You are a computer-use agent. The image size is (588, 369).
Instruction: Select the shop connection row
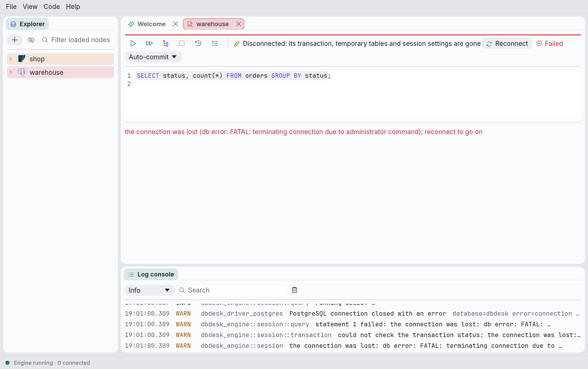60,59
